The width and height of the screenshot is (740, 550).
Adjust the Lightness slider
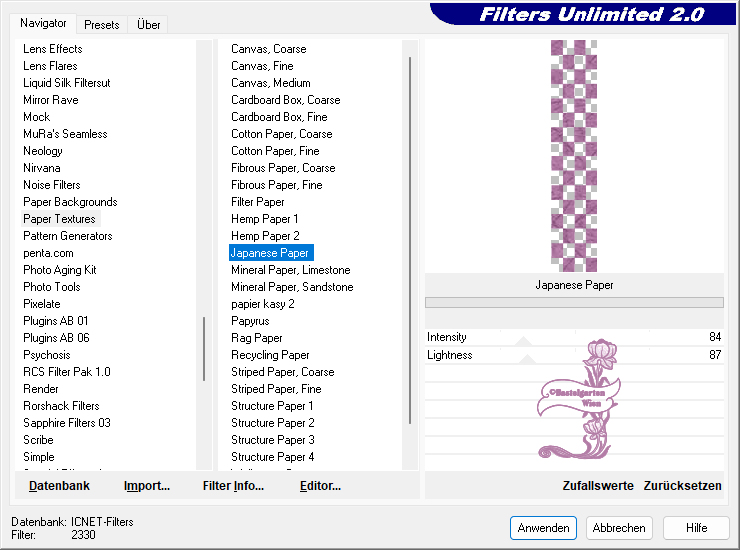coord(574,355)
